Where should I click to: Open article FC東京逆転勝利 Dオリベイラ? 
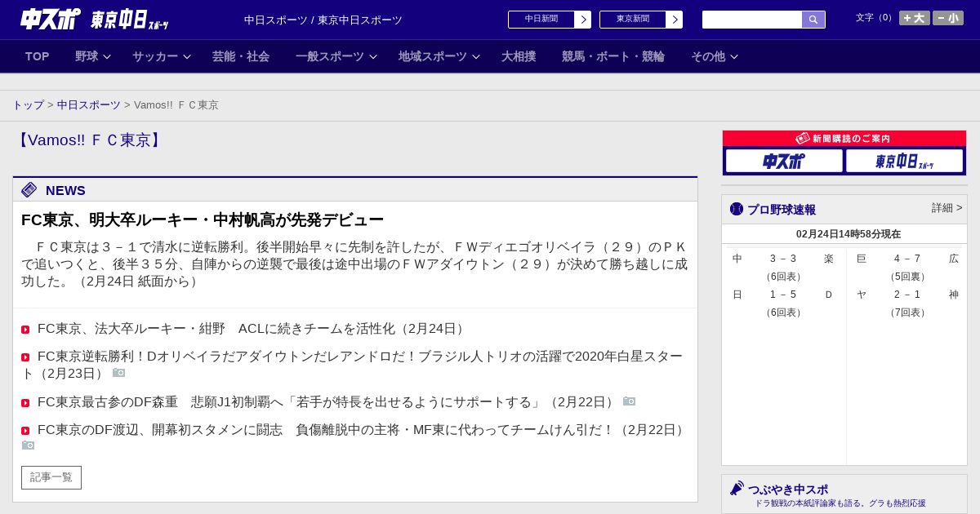click(x=352, y=365)
